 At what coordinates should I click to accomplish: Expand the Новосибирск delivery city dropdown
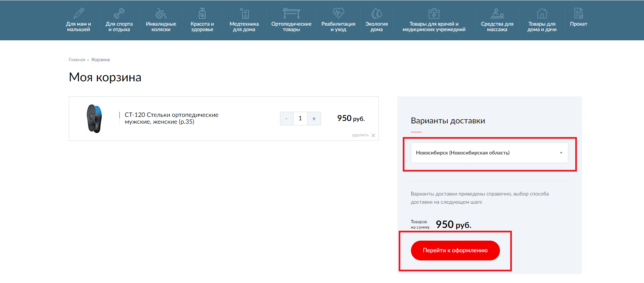(489, 153)
